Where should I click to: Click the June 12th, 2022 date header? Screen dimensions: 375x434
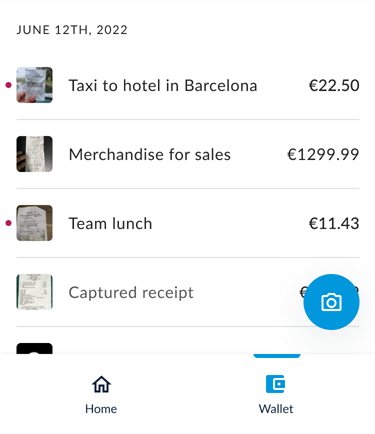coord(72,30)
